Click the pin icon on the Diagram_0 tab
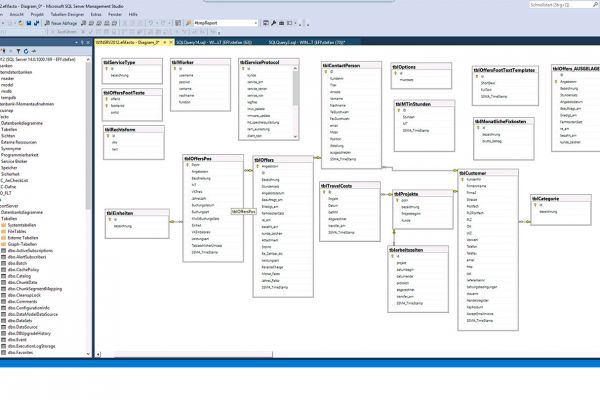The height and width of the screenshot is (400, 600). [165, 42]
